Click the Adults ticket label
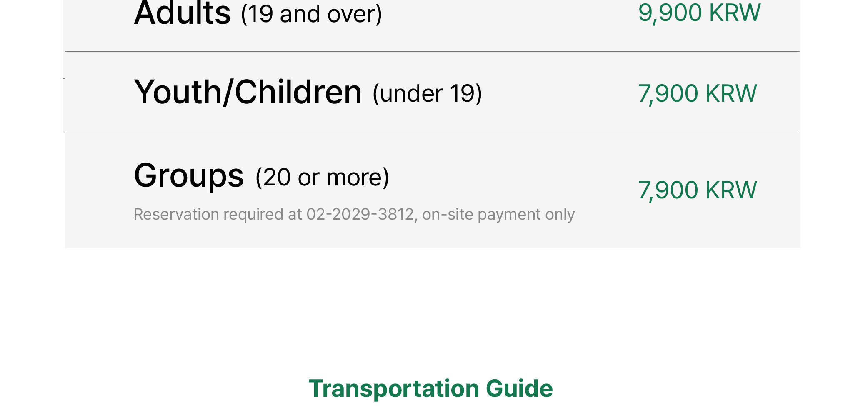The image size is (868, 406). (182, 13)
